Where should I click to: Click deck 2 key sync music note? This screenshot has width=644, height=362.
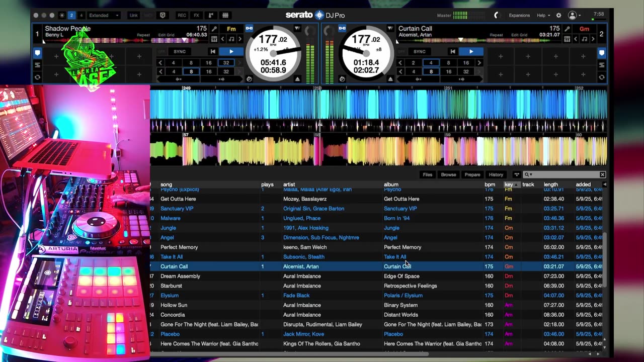click(584, 39)
